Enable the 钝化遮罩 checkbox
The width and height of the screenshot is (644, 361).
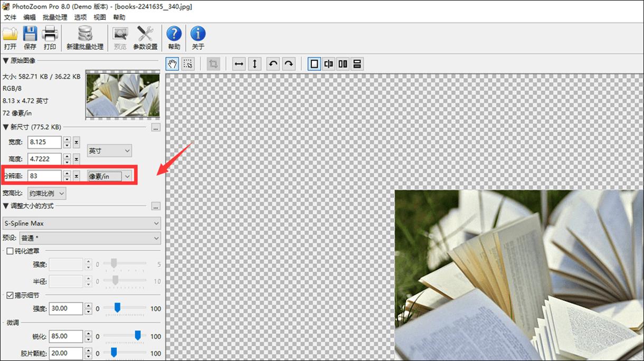10,251
